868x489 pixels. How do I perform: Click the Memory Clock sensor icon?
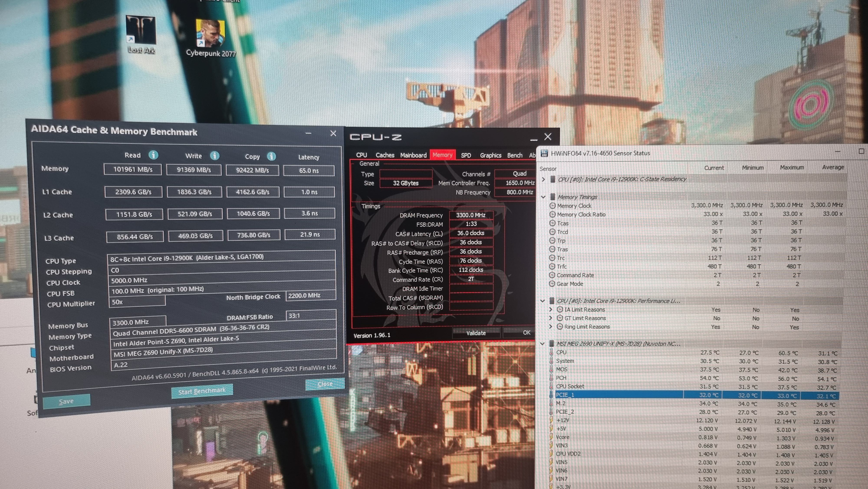pos(552,205)
